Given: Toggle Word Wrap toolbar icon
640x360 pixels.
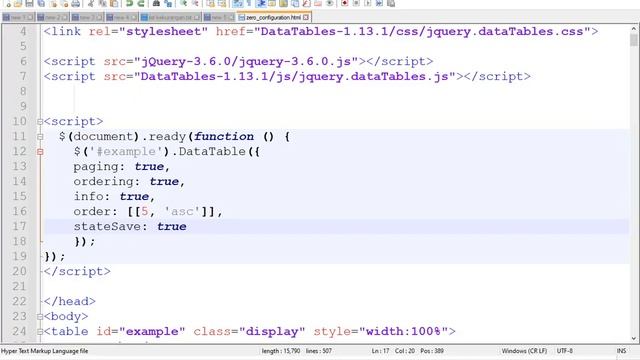Looking at the screenshot, I should coord(237,4).
